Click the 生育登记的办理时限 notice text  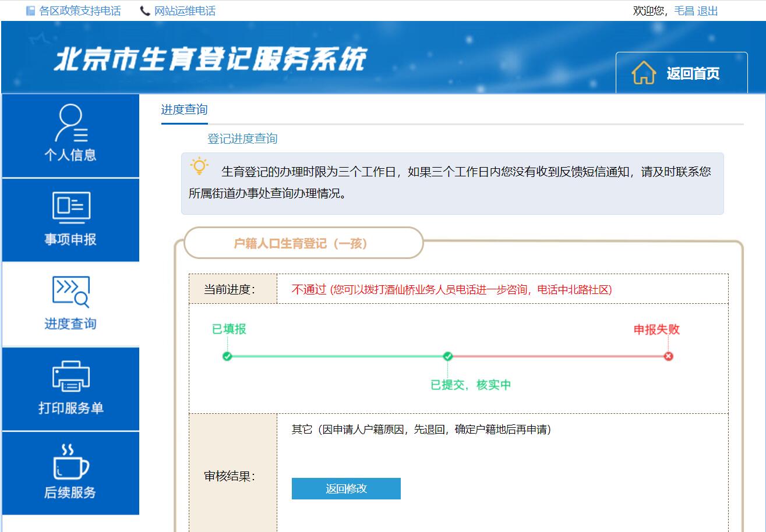pyautogui.click(x=450, y=182)
